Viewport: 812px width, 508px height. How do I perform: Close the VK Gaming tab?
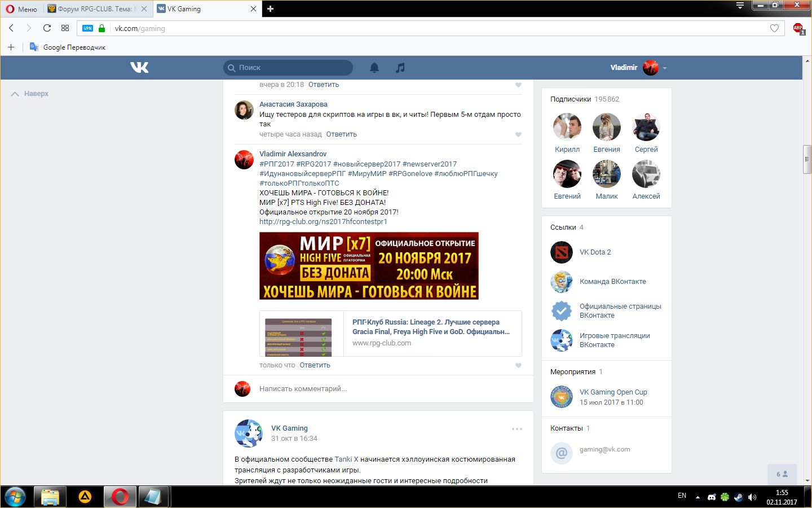(253, 9)
